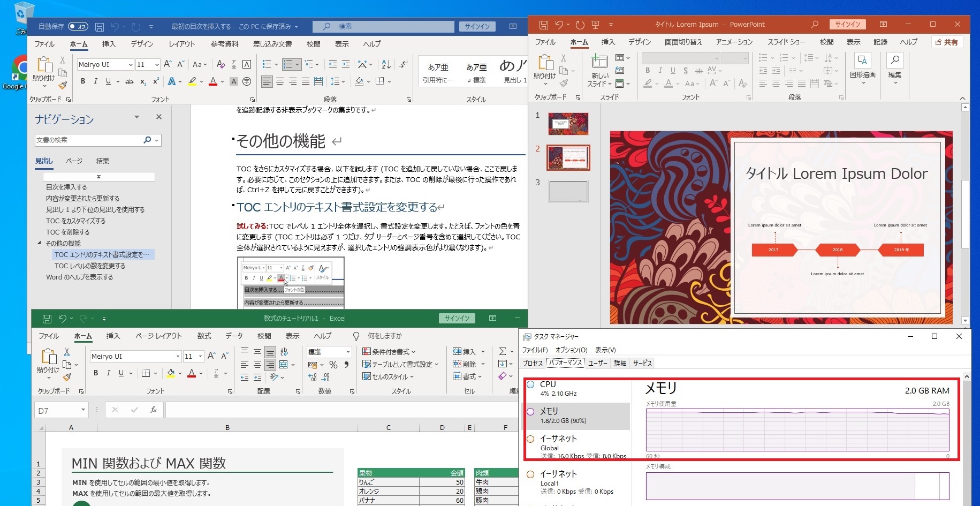Screen dimensions: 980x506
Task: Click the PowerPoint search magnifier icon in the title bar
Action: point(815,24)
